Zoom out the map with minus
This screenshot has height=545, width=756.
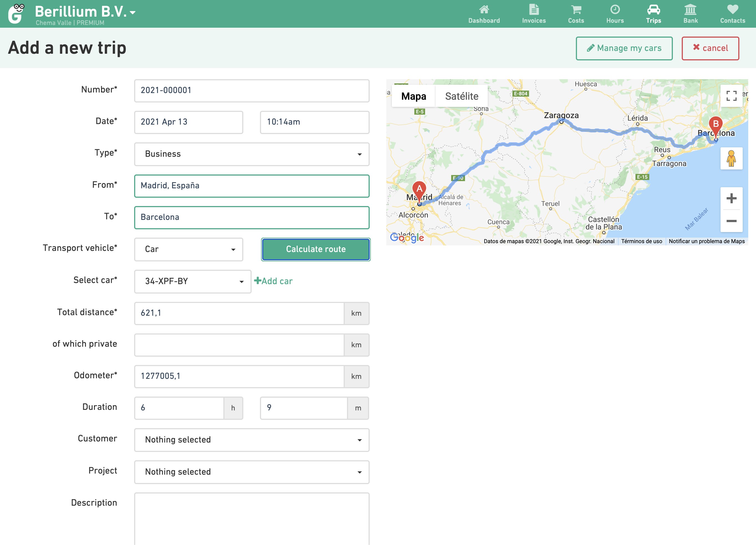coord(731,221)
